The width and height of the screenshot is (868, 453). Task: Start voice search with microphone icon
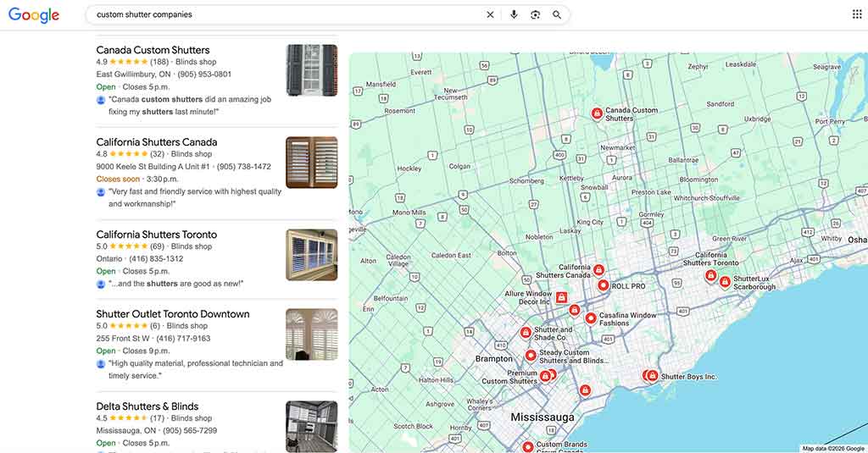514,15
